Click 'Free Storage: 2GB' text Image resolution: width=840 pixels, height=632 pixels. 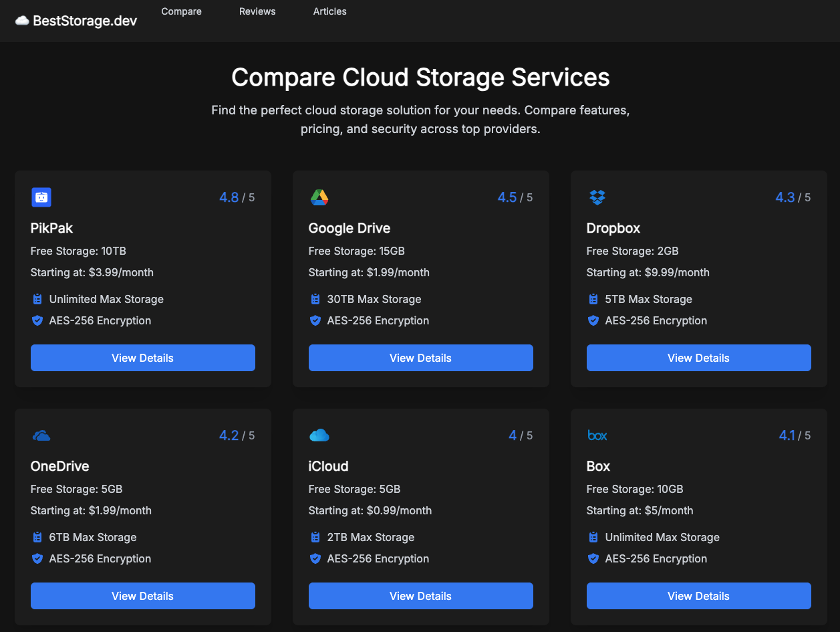pyautogui.click(x=632, y=251)
